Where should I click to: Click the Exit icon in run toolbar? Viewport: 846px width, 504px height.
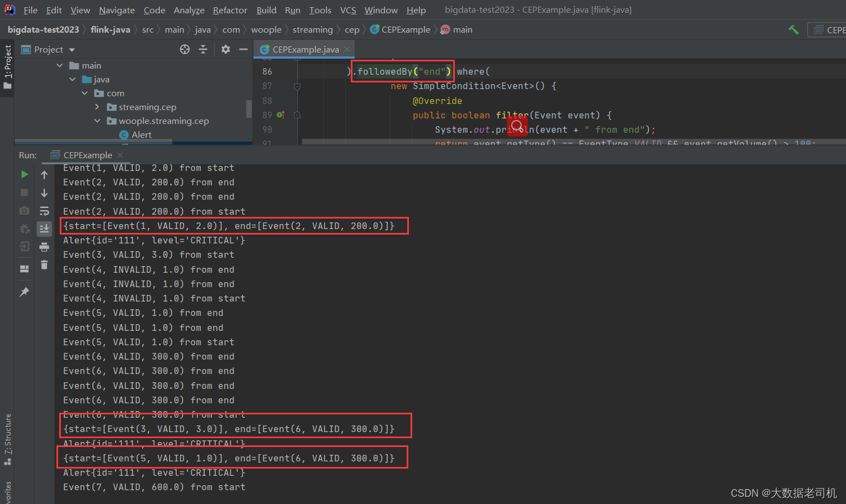[x=24, y=246]
